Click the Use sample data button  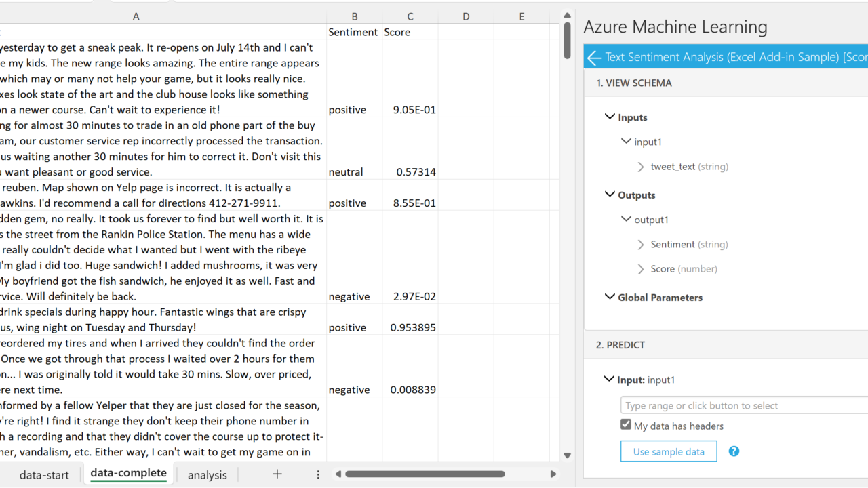point(668,451)
